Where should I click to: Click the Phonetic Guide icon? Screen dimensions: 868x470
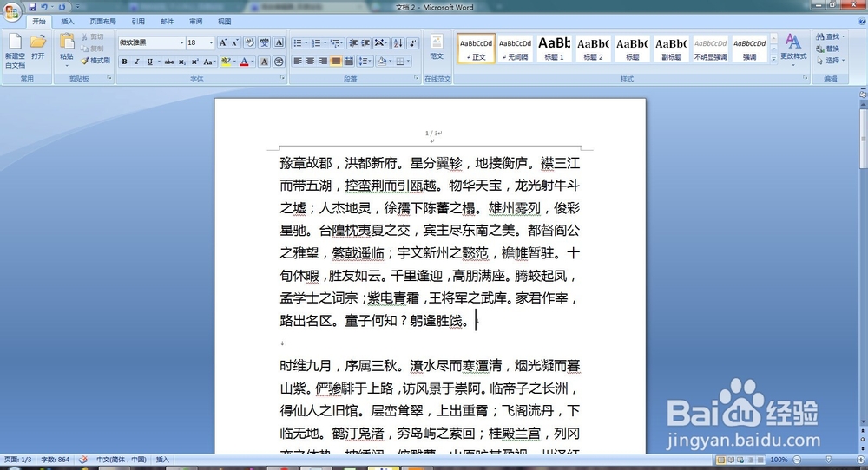coord(264,43)
